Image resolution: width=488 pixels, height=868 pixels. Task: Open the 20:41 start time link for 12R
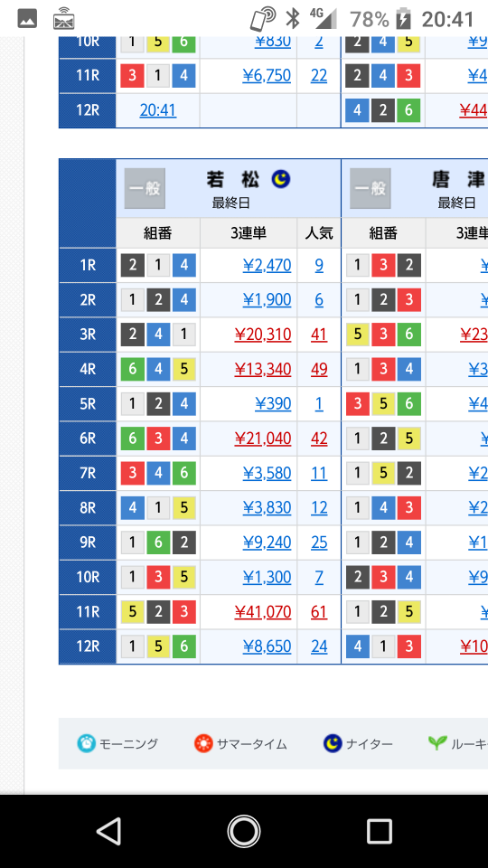point(158,110)
